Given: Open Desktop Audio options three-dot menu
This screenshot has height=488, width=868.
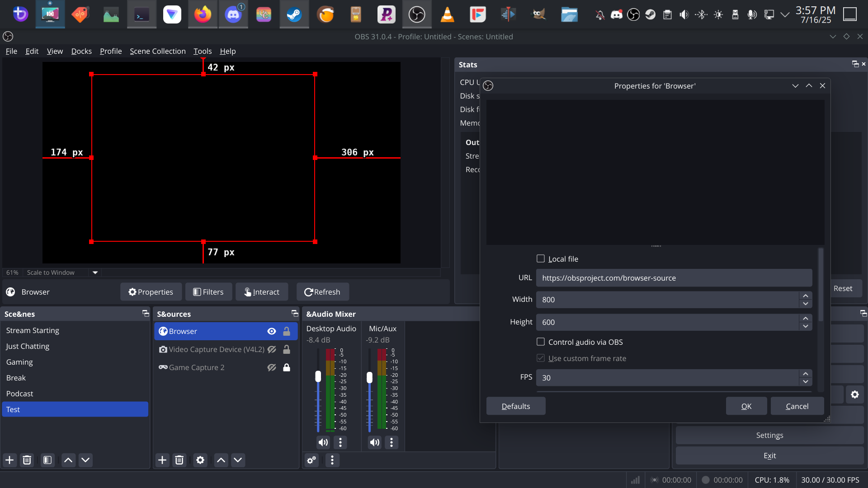Looking at the screenshot, I should pos(340,442).
